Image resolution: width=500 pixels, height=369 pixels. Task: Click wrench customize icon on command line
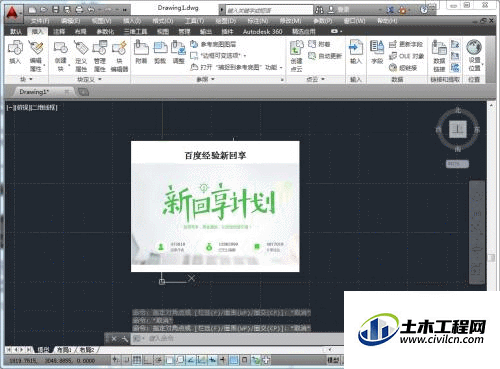[125, 339]
